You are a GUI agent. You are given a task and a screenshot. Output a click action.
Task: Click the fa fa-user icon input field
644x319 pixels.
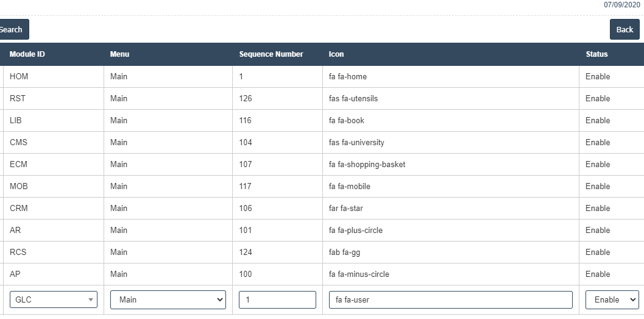click(x=450, y=299)
